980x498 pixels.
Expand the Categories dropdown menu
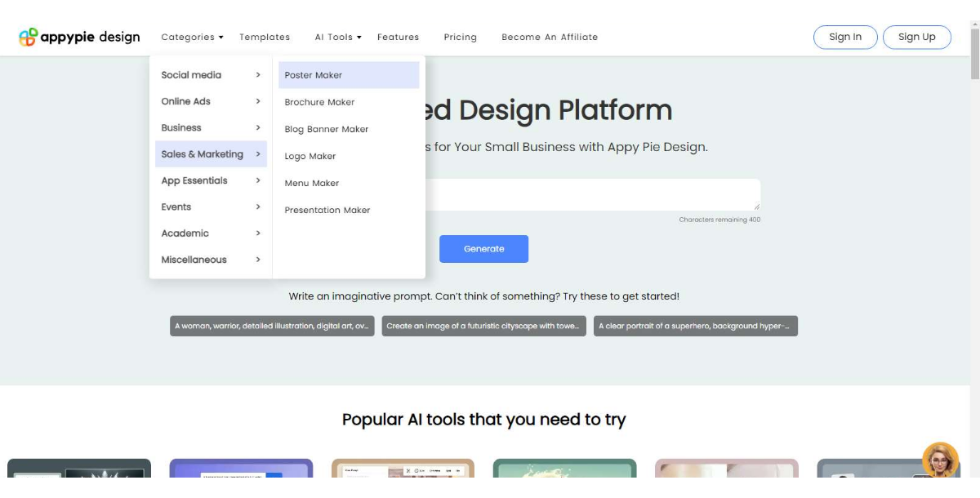[x=192, y=37]
